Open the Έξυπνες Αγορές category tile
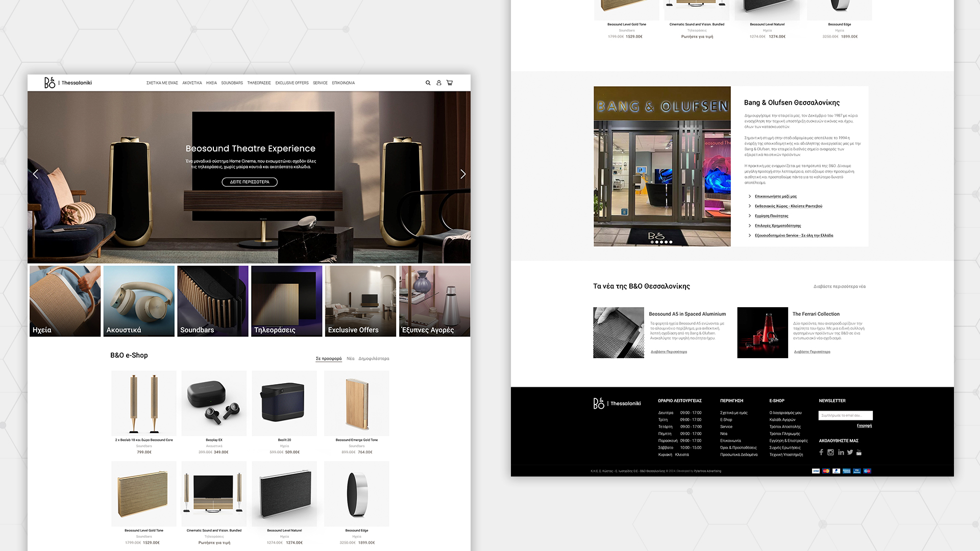This screenshot has height=551, width=980. [x=435, y=301]
